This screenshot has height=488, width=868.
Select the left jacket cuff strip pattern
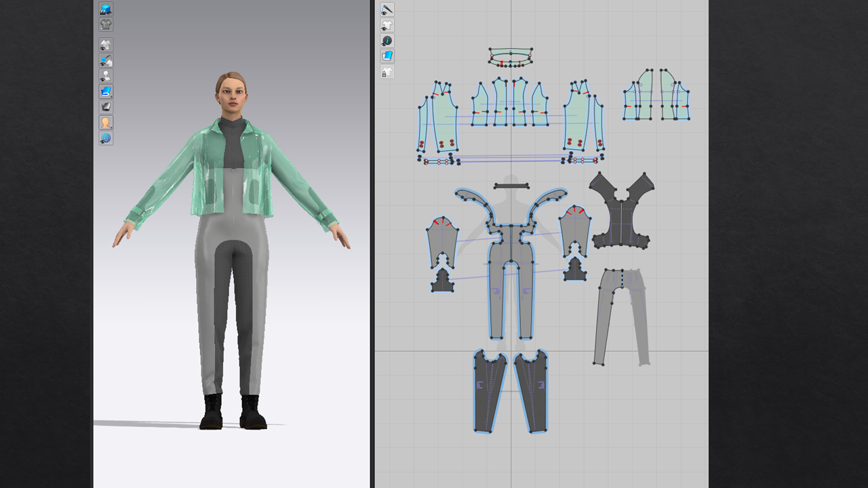pyautogui.click(x=439, y=161)
